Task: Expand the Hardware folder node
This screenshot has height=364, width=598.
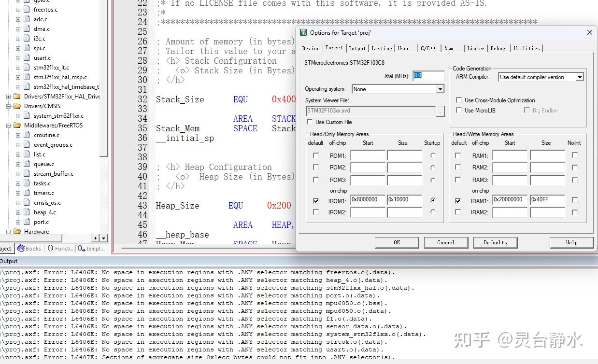Action: click(8, 232)
